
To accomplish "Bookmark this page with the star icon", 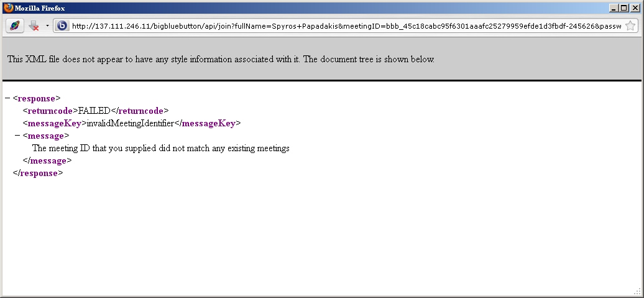I will 630,26.
